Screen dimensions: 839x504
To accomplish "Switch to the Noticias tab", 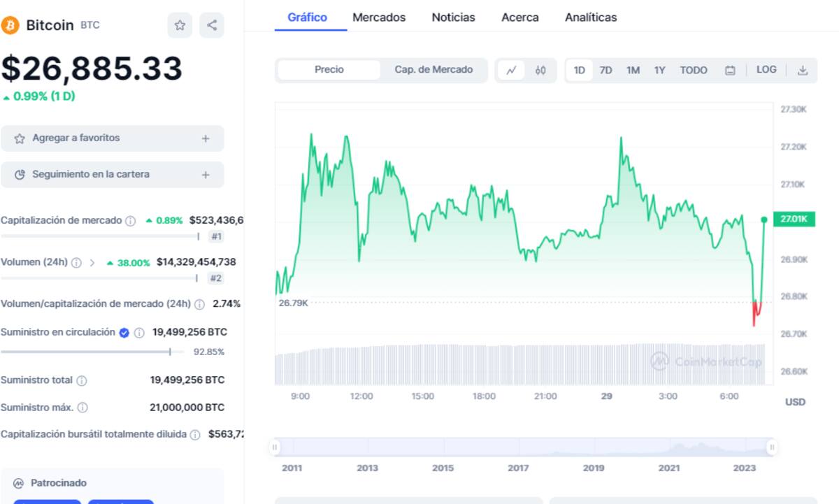I will point(453,17).
